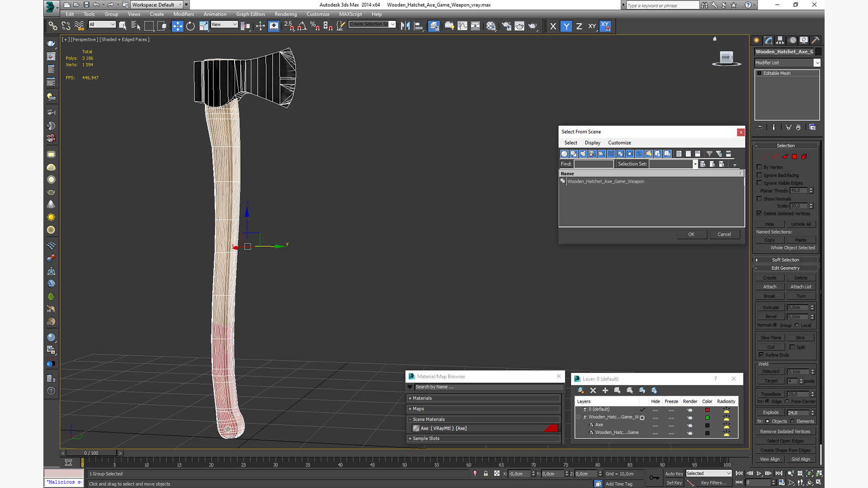
Task: Select the Local normal radio button
Action: pyautogui.click(x=797, y=325)
